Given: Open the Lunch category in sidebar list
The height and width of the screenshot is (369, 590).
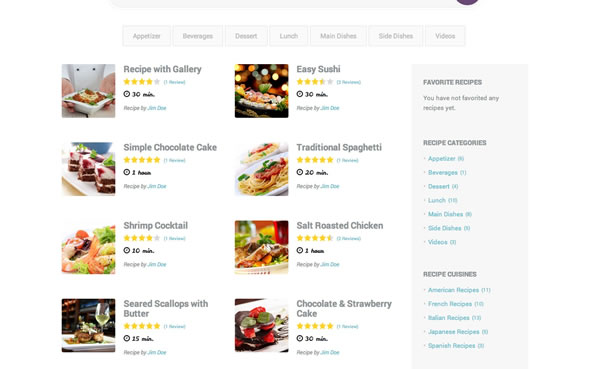Looking at the screenshot, I should (x=436, y=200).
